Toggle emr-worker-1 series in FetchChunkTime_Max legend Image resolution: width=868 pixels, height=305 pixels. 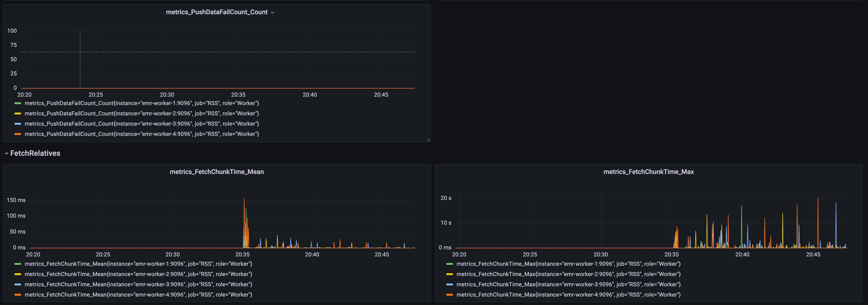[x=568, y=264]
